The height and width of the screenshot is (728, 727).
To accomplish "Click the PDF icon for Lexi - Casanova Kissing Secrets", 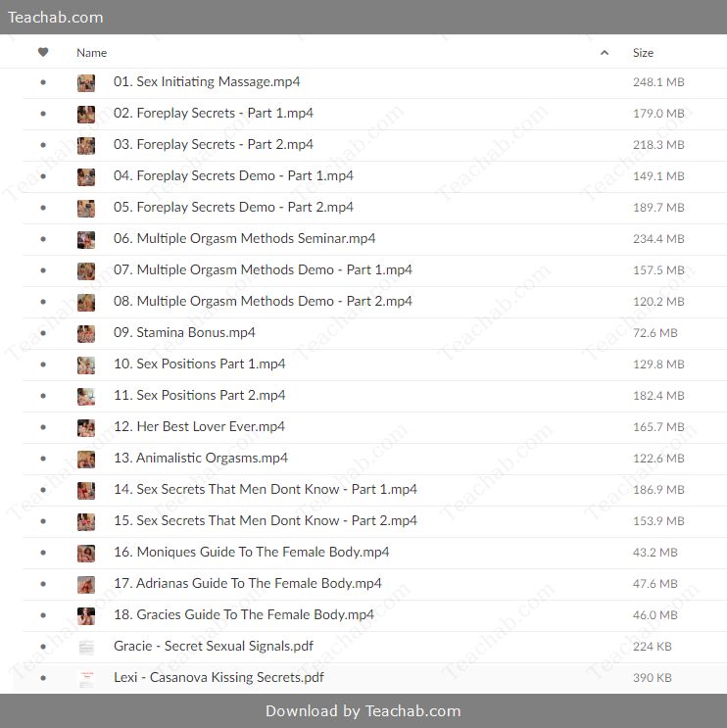I will point(86,678).
